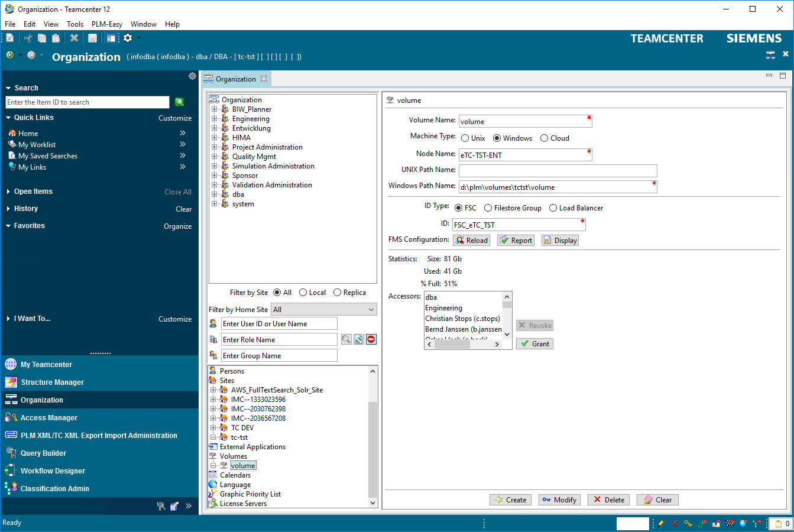Screen dimensions: 794x532
Task: Launch Workflow Designer from sidebar
Action: click(53, 471)
